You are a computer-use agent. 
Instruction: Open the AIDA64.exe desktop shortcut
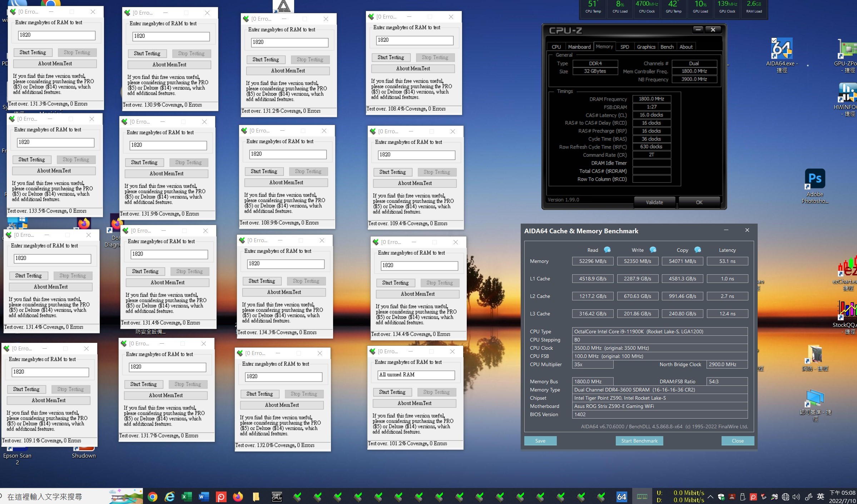(x=782, y=54)
